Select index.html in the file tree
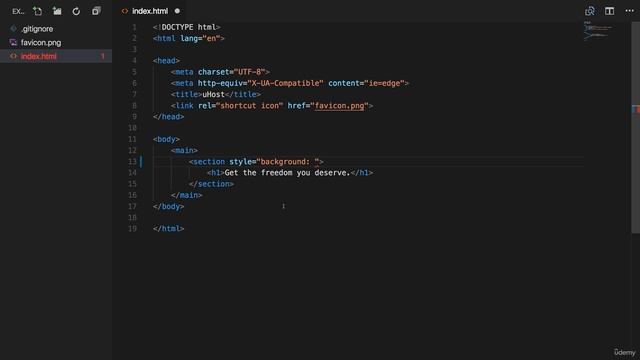 (x=56, y=56)
